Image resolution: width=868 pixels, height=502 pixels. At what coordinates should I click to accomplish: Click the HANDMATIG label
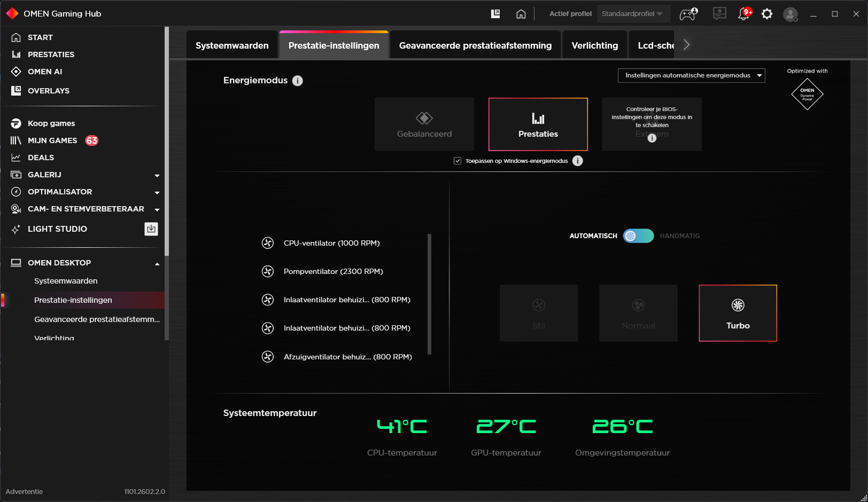679,236
